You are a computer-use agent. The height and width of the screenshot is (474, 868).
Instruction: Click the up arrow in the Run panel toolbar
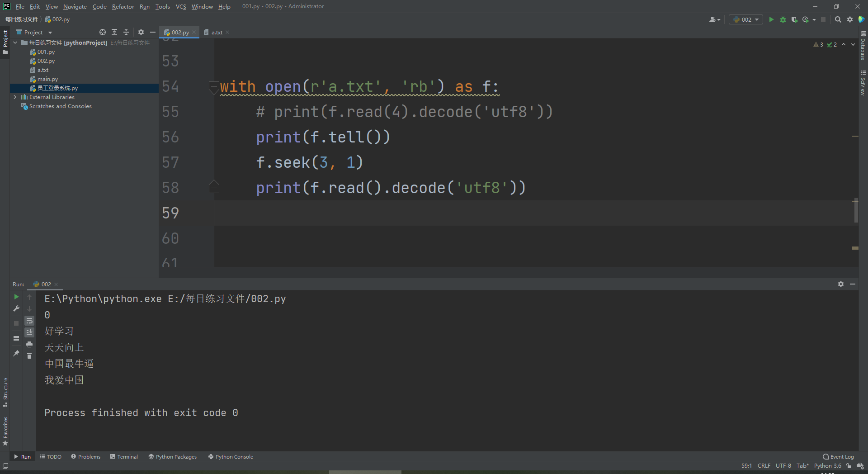coord(29,297)
